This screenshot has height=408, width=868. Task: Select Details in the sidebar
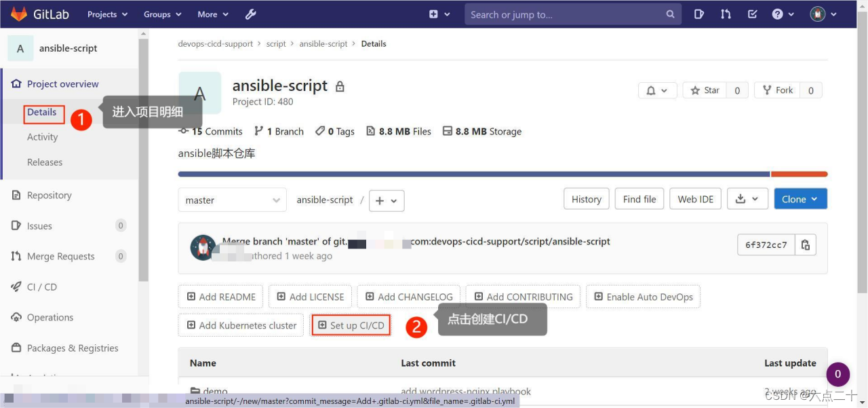(x=42, y=112)
